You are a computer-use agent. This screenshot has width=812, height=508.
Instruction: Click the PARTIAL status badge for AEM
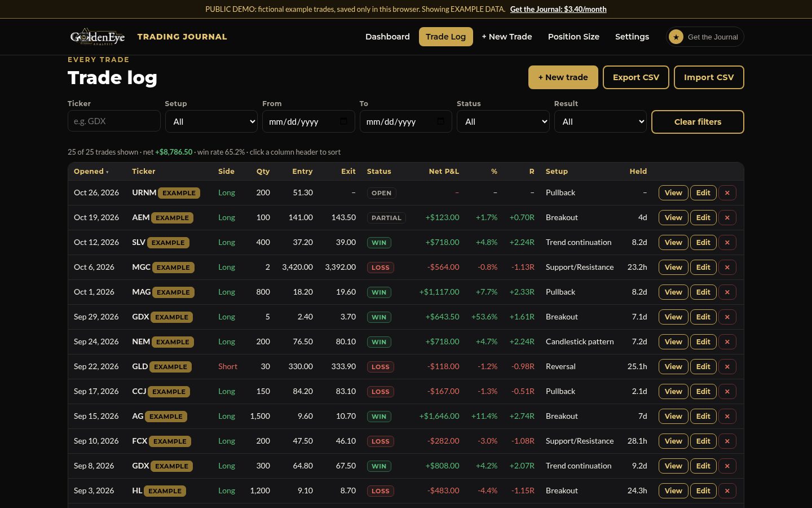pyautogui.click(x=386, y=218)
